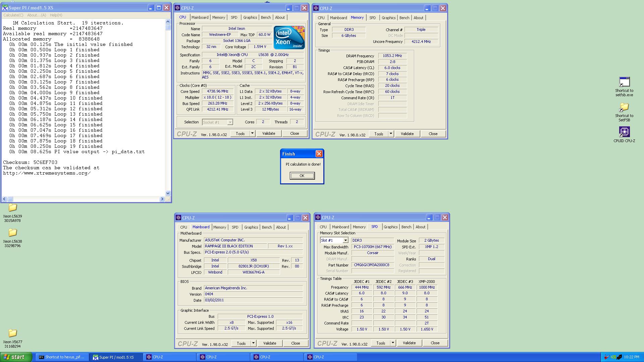Open the Windows Start menu

[16, 357]
